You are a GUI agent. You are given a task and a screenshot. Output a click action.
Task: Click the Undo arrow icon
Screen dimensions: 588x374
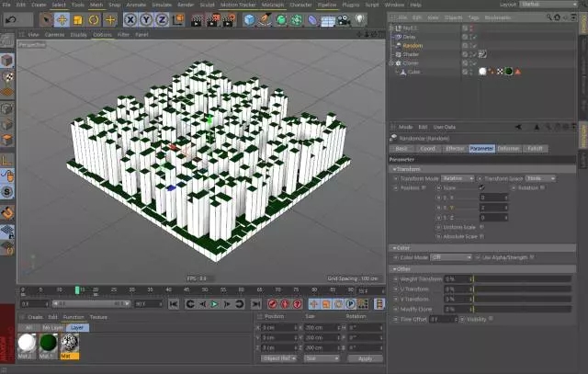click(10, 18)
